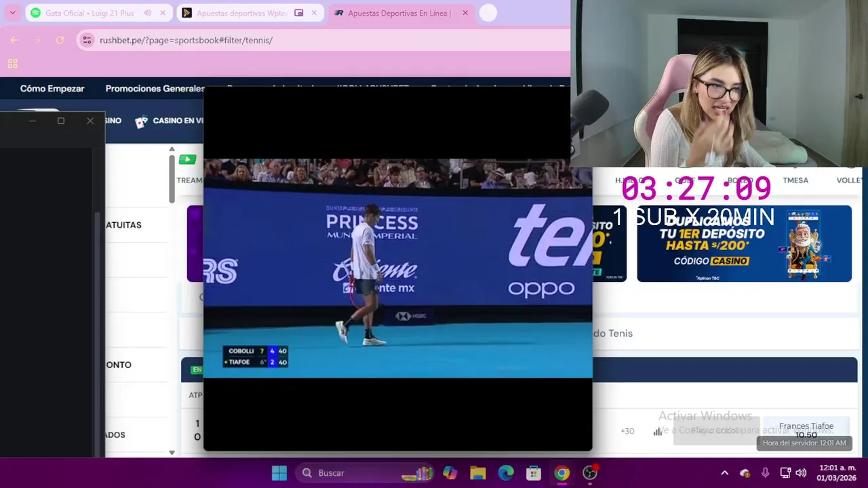Click the browser forward arrow
The image size is (868, 488).
click(37, 40)
